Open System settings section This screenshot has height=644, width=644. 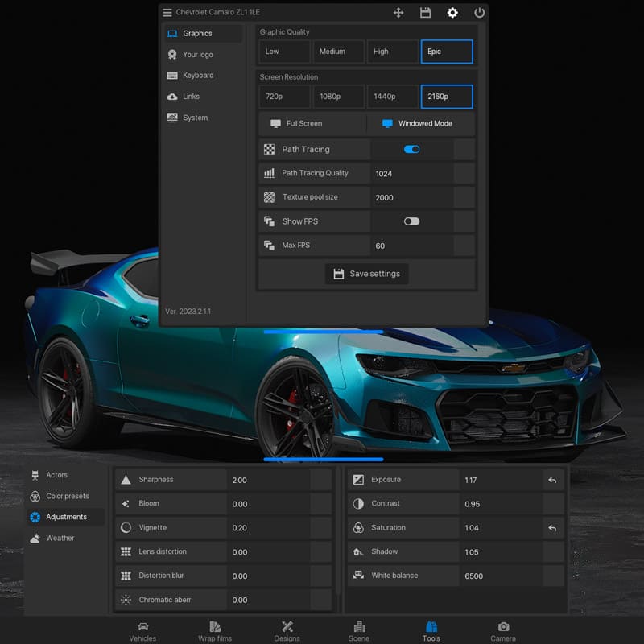pyautogui.click(x=204, y=118)
